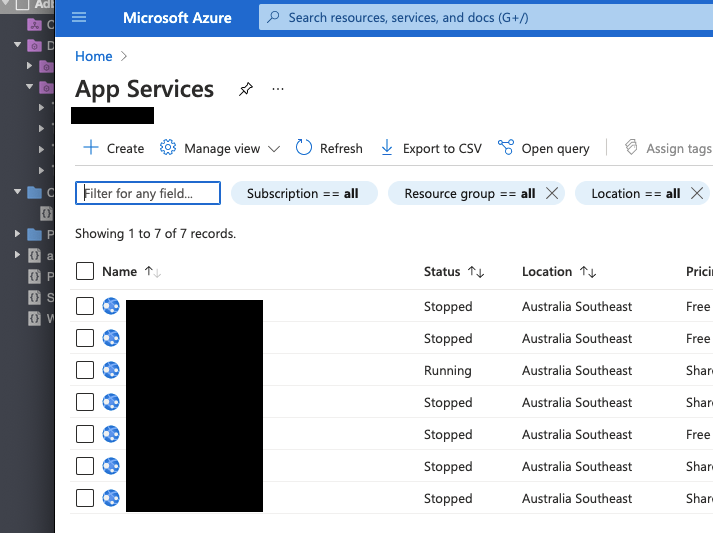
Task: Open query in Resource Graph
Action: [x=555, y=148]
